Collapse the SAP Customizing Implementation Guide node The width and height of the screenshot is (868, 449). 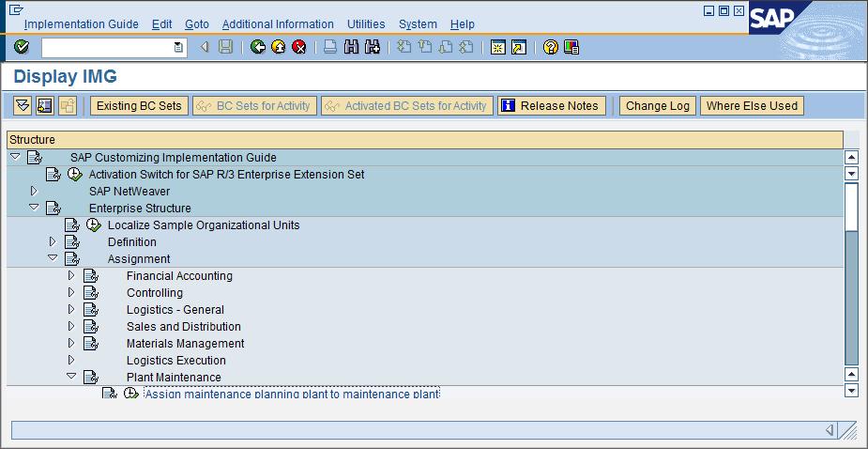(16, 157)
